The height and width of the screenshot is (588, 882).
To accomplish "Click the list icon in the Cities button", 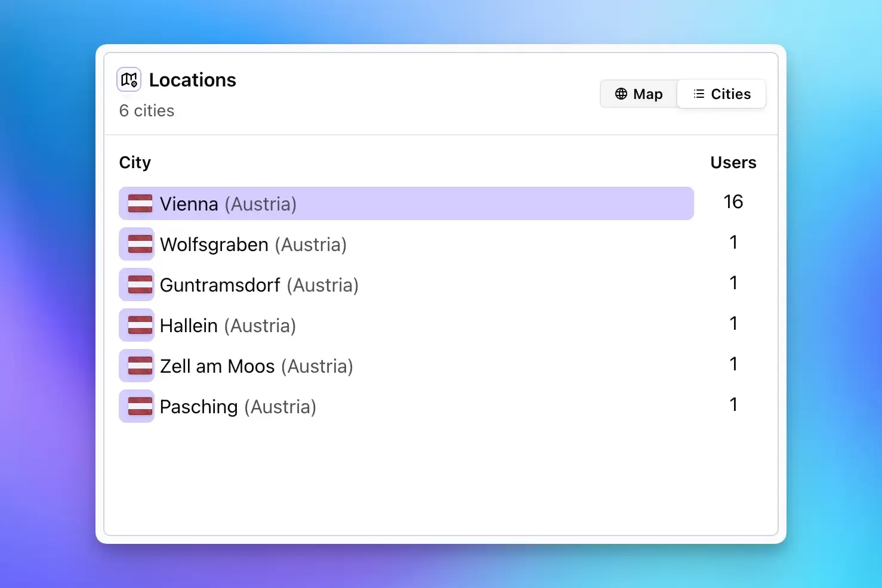I will (x=699, y=94).
